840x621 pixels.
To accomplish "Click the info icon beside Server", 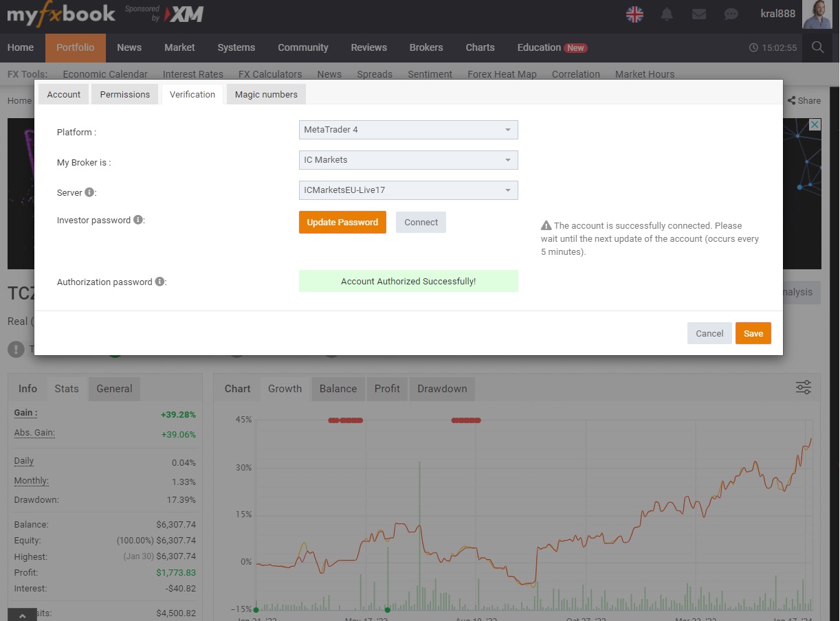I will tap(89, 192).
